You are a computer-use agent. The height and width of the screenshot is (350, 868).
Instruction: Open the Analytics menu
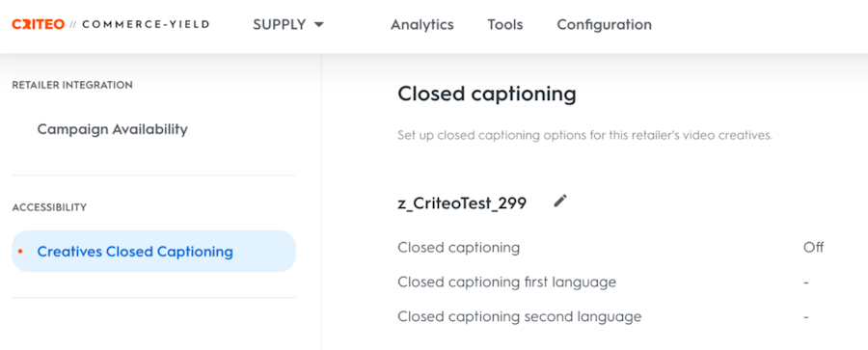click(x=422, y=25)
